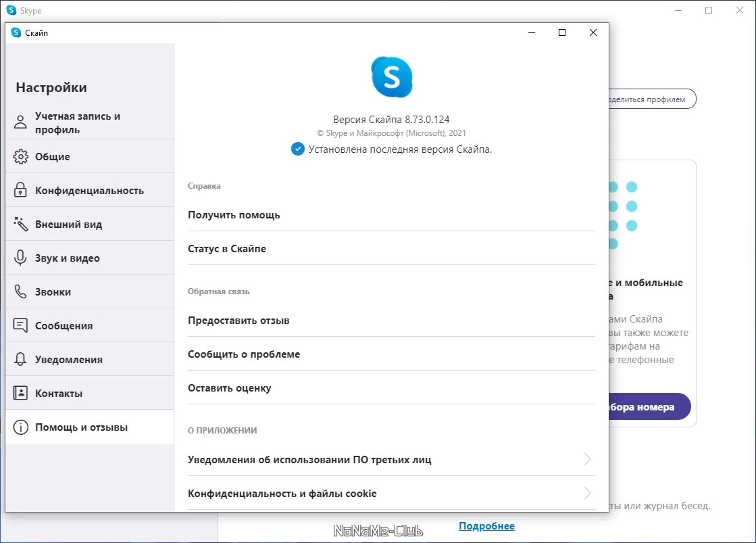The image size is (756, 543).
Task: Open the Учетная запись и профиль settings tab
Action: [90, 122]
